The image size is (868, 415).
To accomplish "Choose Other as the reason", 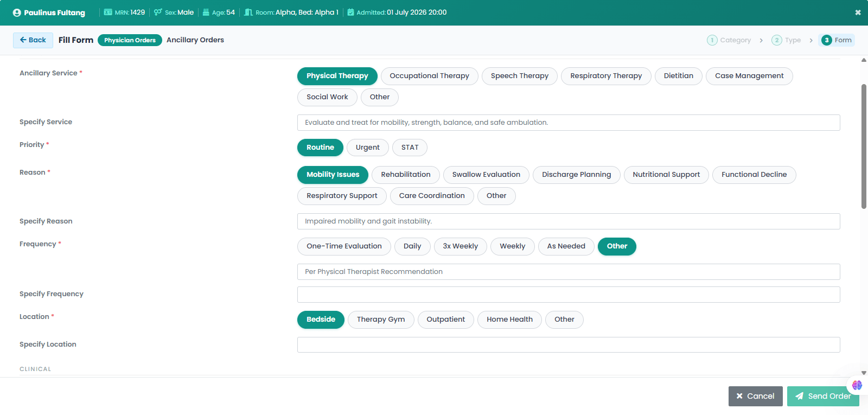I will click(x=496, y=196).
